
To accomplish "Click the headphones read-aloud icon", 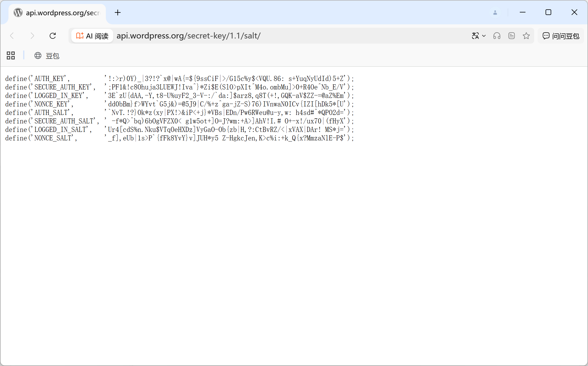I will tap(497, 36).
